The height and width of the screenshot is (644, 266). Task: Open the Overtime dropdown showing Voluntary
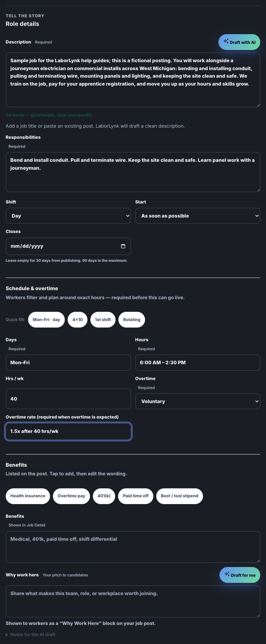point(198,401)
